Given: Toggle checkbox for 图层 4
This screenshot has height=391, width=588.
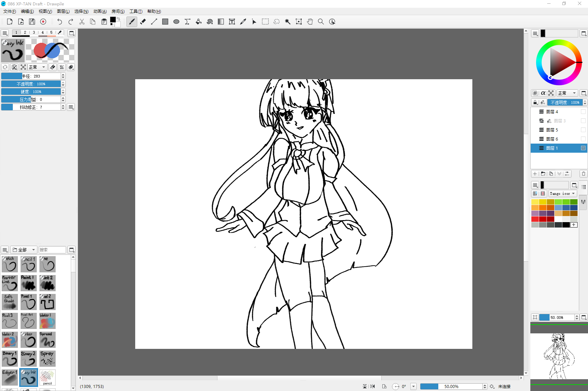Looking at the screenshot, I should pos(583,112).
